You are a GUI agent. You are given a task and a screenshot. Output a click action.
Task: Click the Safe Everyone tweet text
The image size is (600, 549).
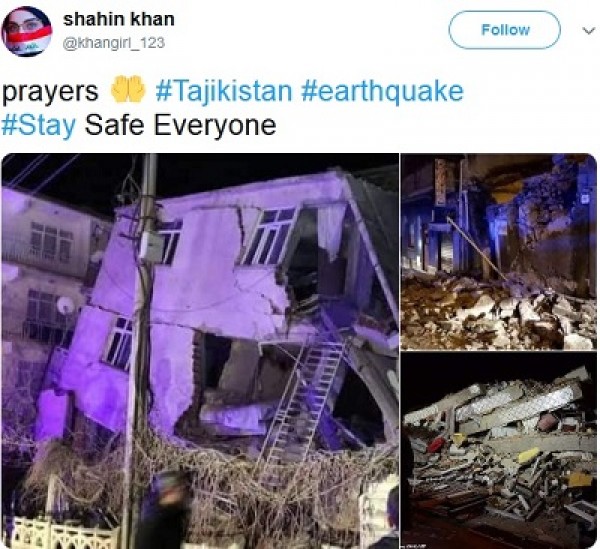[180, 125]
